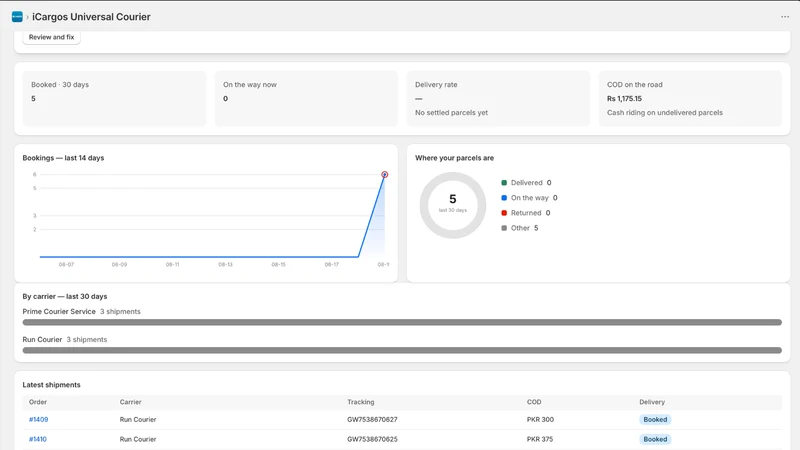Click Run Courier carrier cell for order #1410
This screenshot has width=800, height=450.
[138, 439]
